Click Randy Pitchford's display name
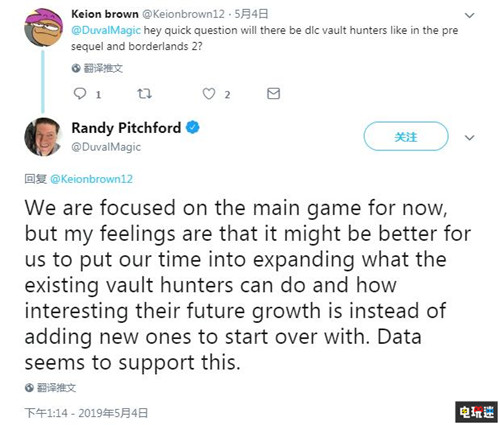The width and height of the screenshot is (500, 425). (x=126, y=128)
